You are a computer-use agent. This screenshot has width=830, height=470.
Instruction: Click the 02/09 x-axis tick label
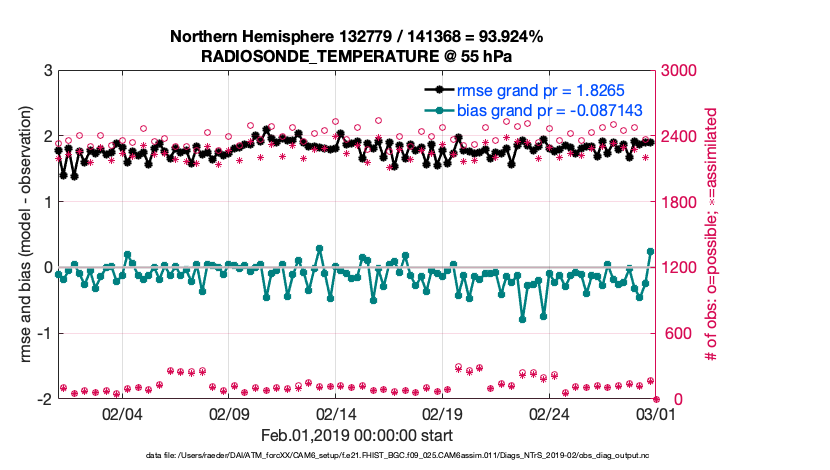point(229,413)
